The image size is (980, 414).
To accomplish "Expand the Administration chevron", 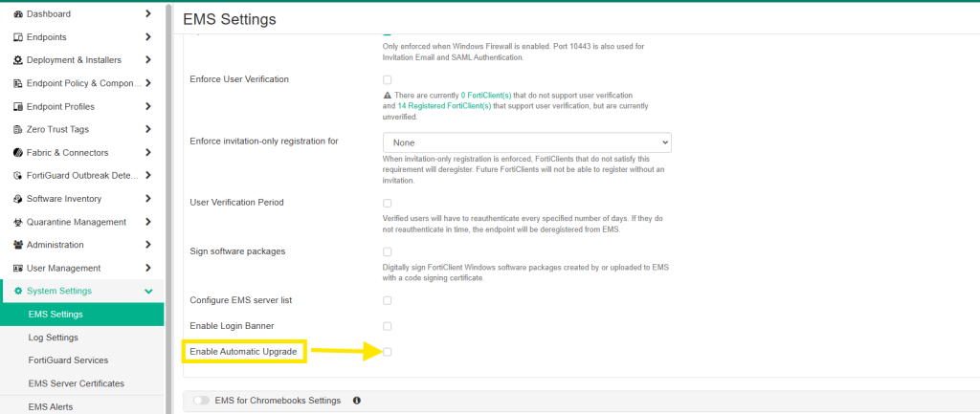I will (148, 245).
